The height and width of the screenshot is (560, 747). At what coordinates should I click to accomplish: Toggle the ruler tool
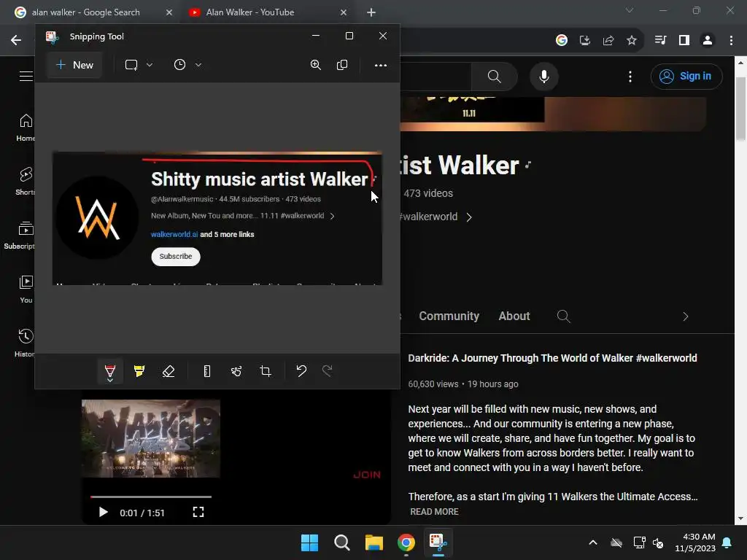click(206, 371)
